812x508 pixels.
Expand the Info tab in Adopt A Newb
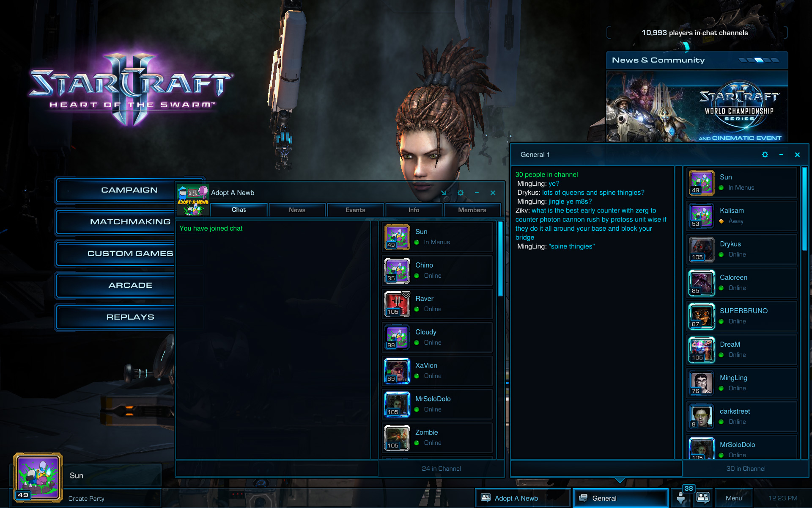[413, 210]
